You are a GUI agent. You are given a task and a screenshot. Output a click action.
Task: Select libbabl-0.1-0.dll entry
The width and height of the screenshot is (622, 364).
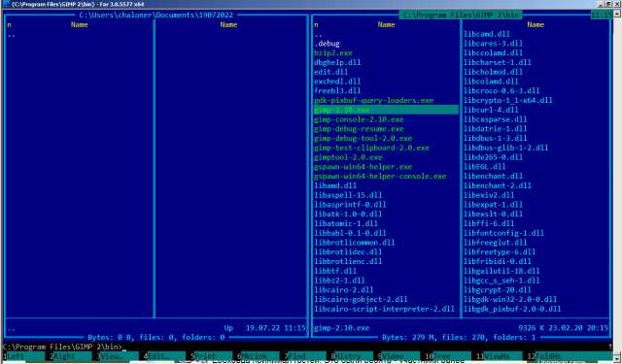[x=350, y=233]
